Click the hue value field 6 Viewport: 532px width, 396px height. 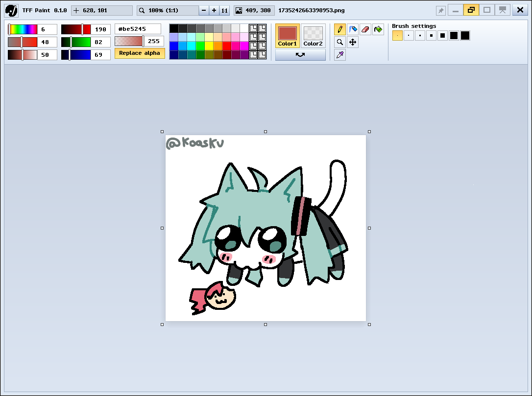(47, 29)
